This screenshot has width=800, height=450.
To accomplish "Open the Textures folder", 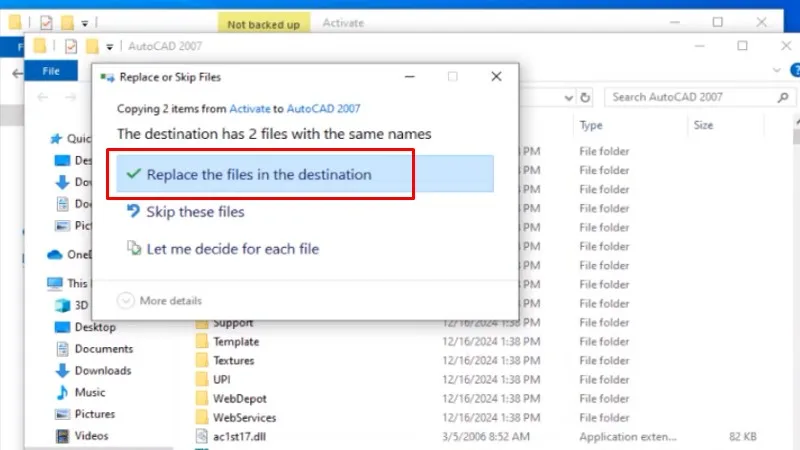I will point(233,360).
